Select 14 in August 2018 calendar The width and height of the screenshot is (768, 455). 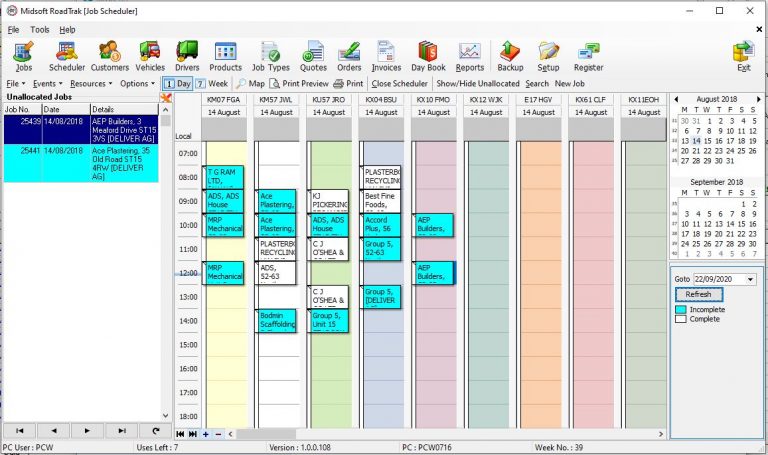pos(696,141)
